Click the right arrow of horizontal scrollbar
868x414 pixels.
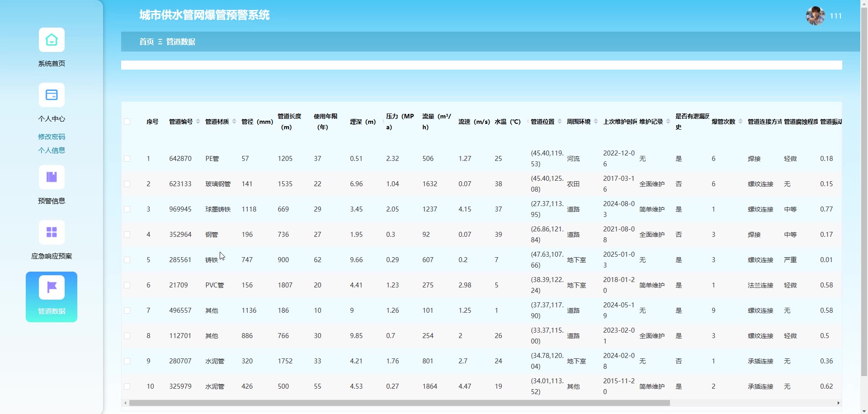pos(839,403)
